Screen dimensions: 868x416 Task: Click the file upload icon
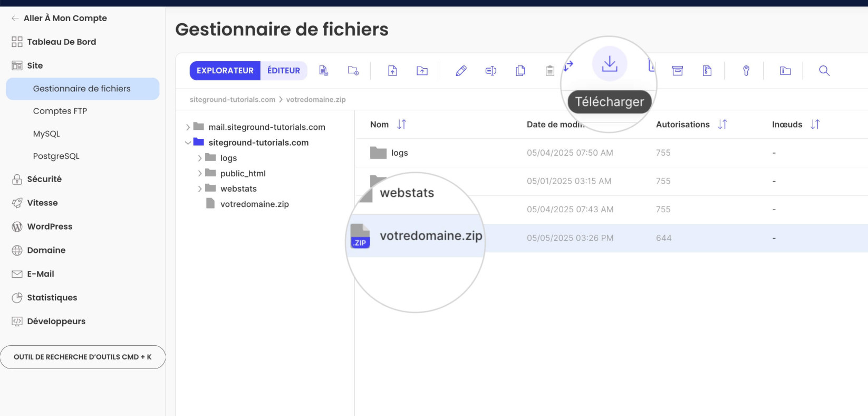coord(392,71)
